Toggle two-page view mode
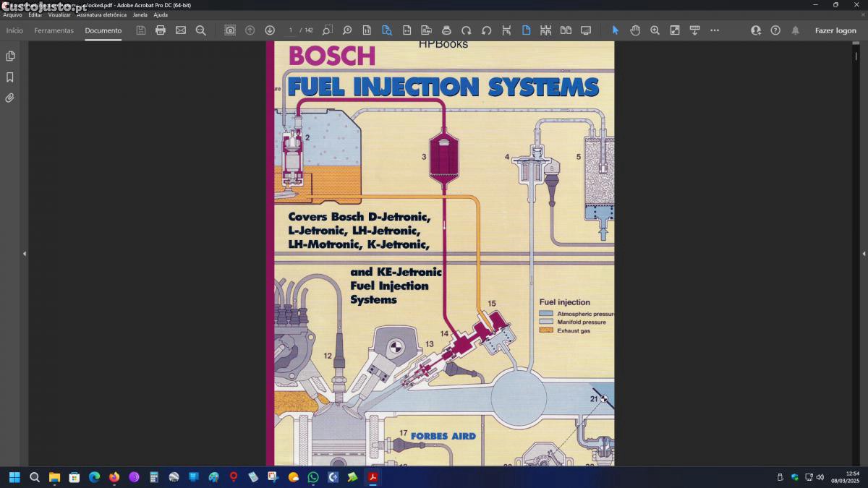868x488 pixels. pos(566,30)
